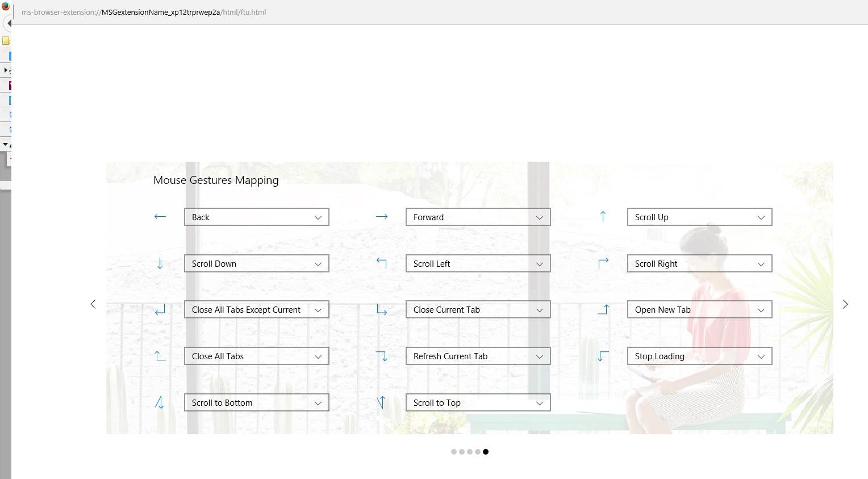The image size is (868, 479).
Task: Click the gesture icon beside Scroll to Bottom
Action: (160, 402)
